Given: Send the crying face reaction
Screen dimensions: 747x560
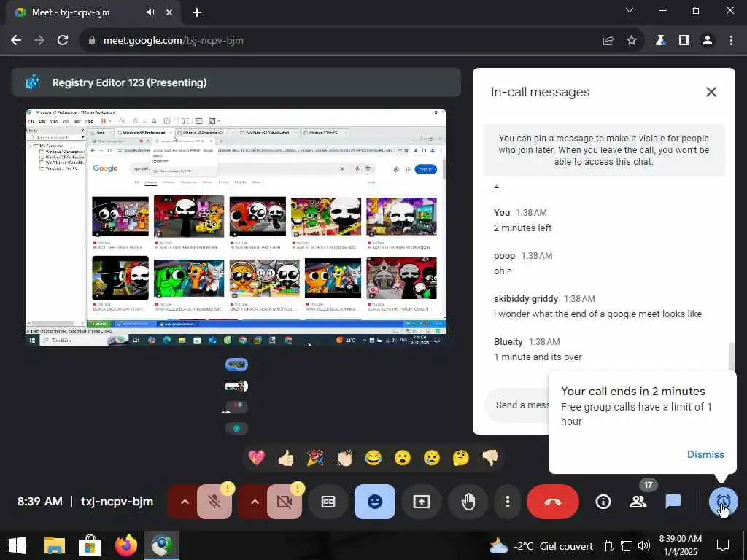Looking at the screenshot, I should coord(432,458).
